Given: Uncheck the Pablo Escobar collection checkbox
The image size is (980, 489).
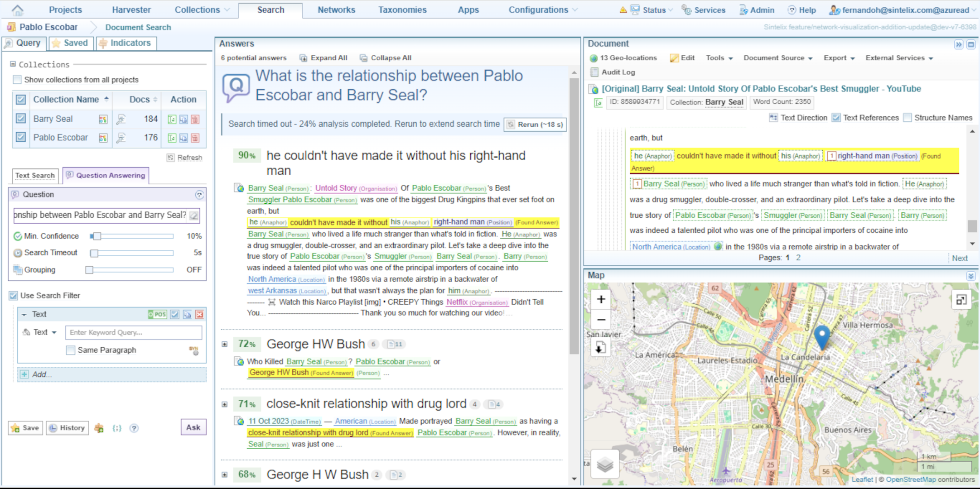Looking at the screenshot, I should pyautogui.click(x=21, y=138).
